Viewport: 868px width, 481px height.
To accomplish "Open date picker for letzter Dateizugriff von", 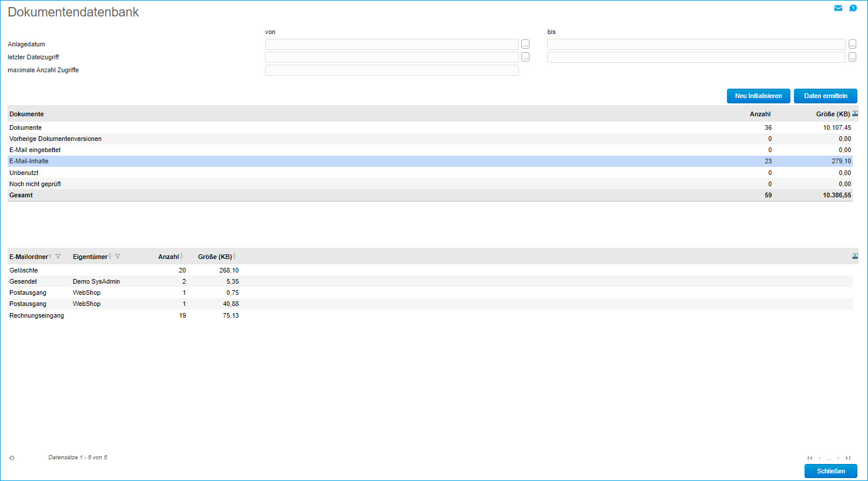I will (525, 57).
